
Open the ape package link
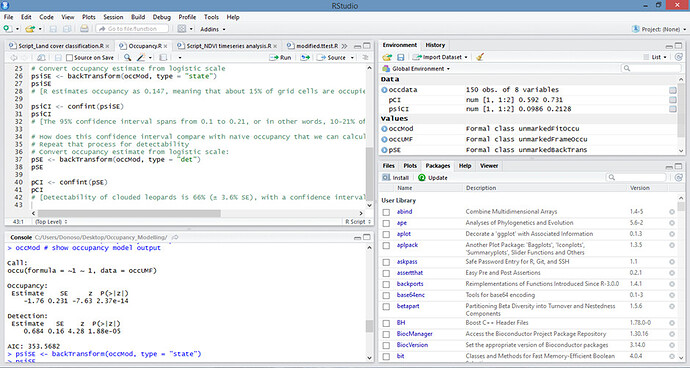click(x=402, y=223)
